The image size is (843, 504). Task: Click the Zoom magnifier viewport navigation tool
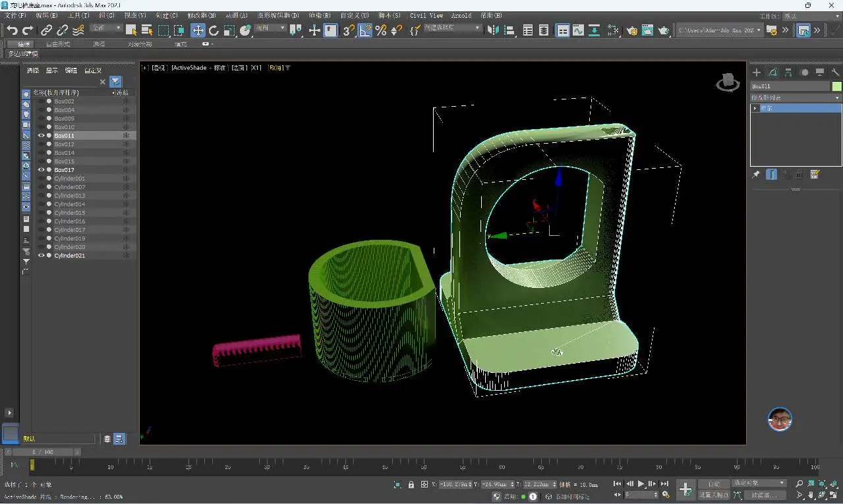click(x=799, y=484)
